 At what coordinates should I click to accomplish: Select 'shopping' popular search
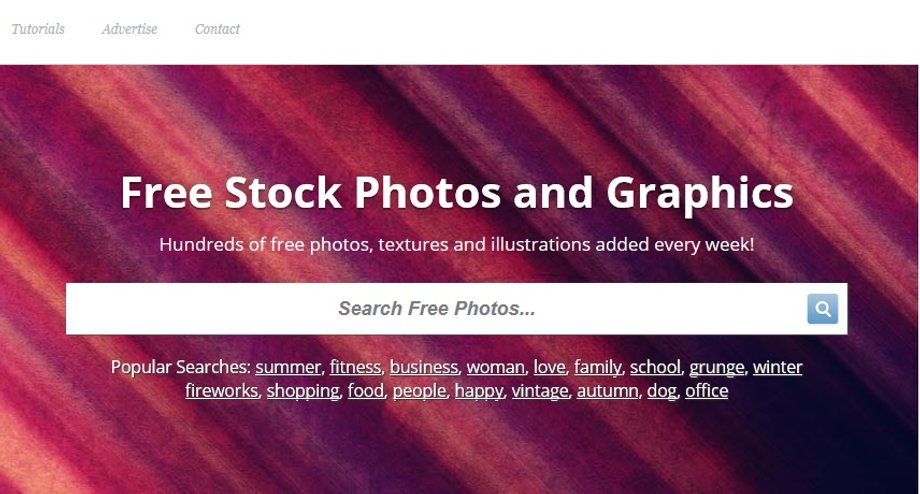303,391
